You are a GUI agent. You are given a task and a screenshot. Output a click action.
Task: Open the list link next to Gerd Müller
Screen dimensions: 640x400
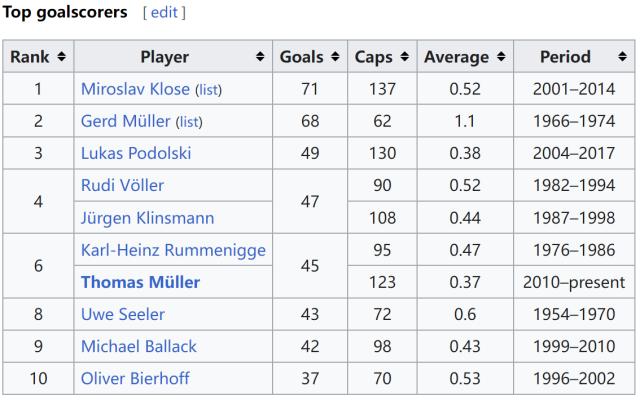click(x=189, y=122)
